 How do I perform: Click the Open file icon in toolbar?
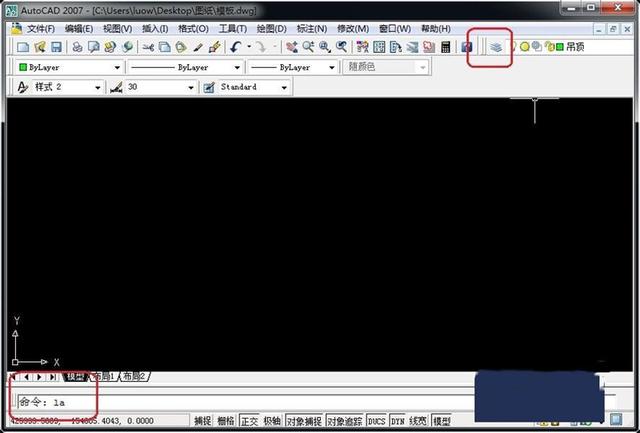coord(40,47)
